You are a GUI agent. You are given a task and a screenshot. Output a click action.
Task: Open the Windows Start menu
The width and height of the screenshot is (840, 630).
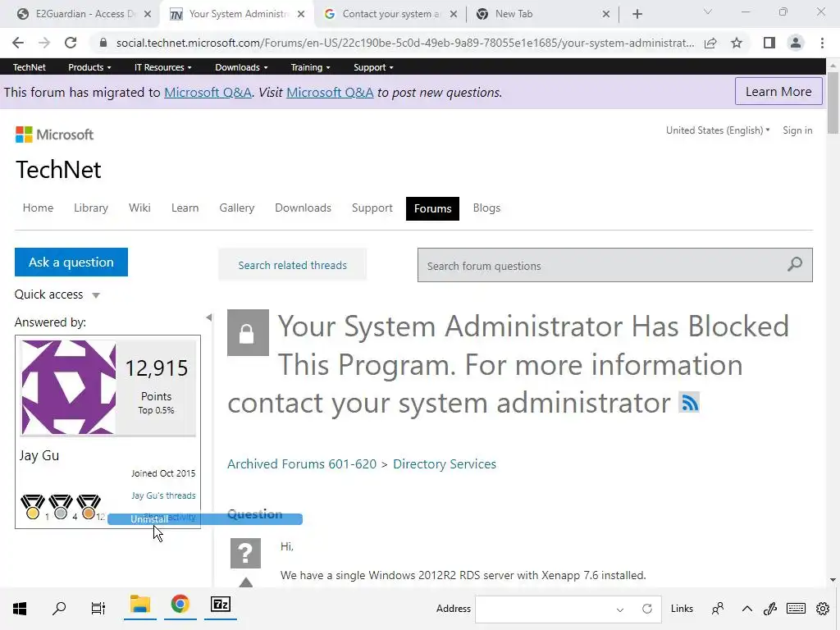click(x=20, y=609)
